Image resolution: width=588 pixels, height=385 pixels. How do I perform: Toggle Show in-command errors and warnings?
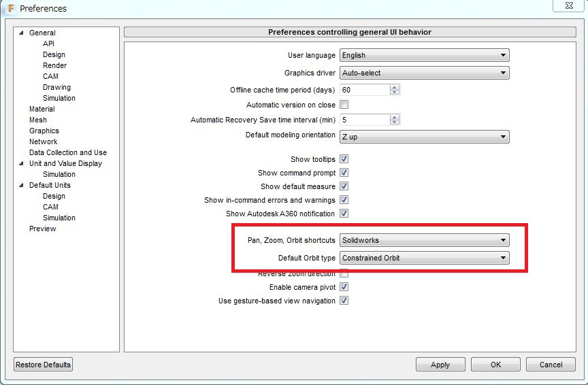(344, 200)
